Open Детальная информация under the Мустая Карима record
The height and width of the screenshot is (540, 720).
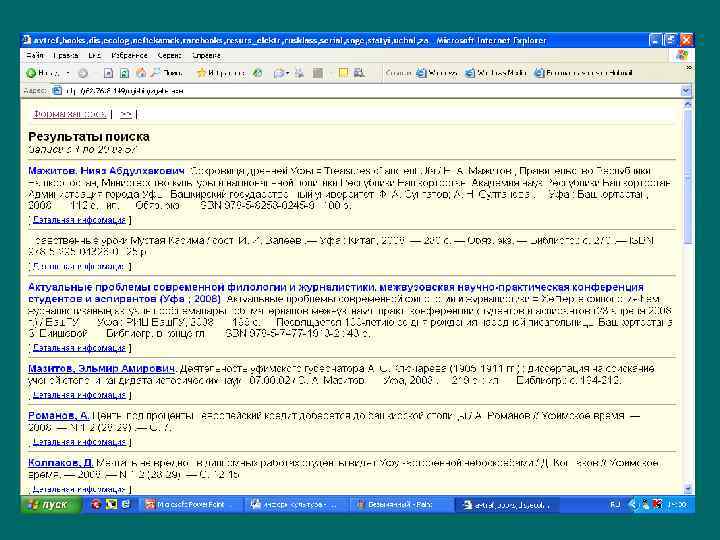79,266
